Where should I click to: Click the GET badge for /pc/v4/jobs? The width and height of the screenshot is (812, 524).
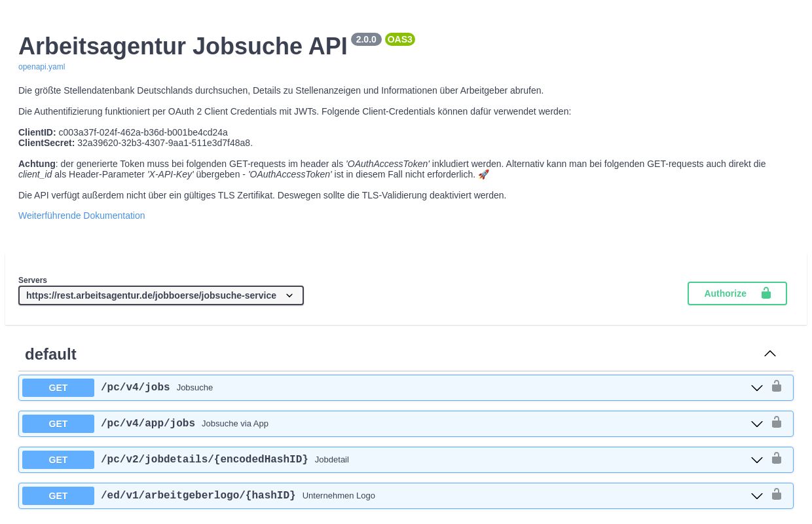[58, 388]
